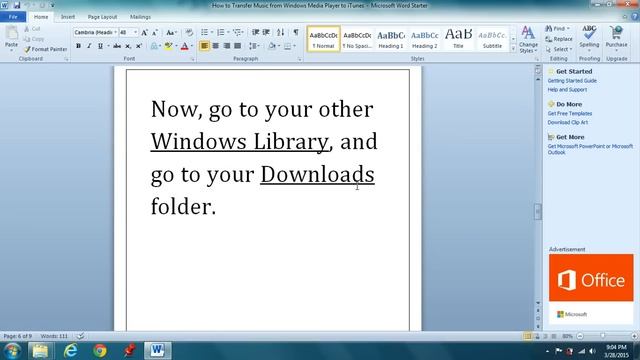The image size is (640, 360).
Task: Open Help and Support link
Action: point(567,90)
